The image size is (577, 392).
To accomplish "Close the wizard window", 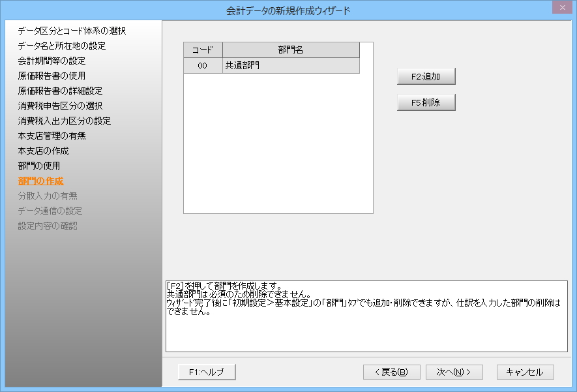I will click(x=561, y=8).
